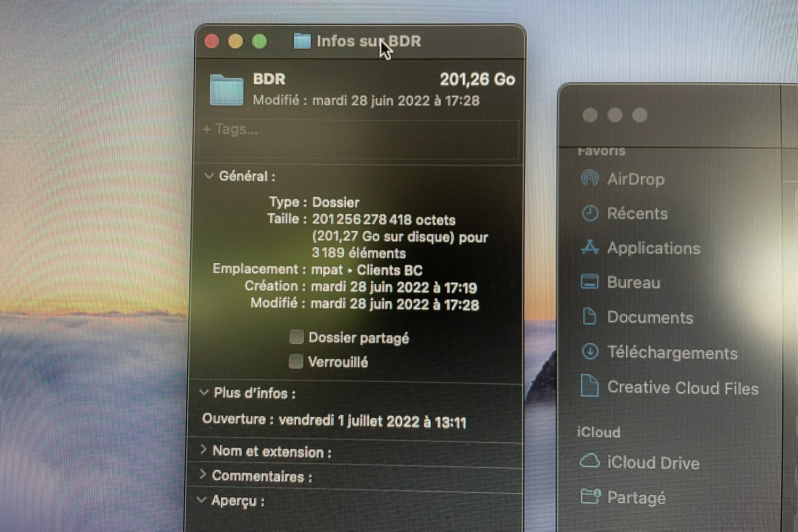The image size is (798, 532).
Task: Click the Récents clock icon
Action: (589, 213)
